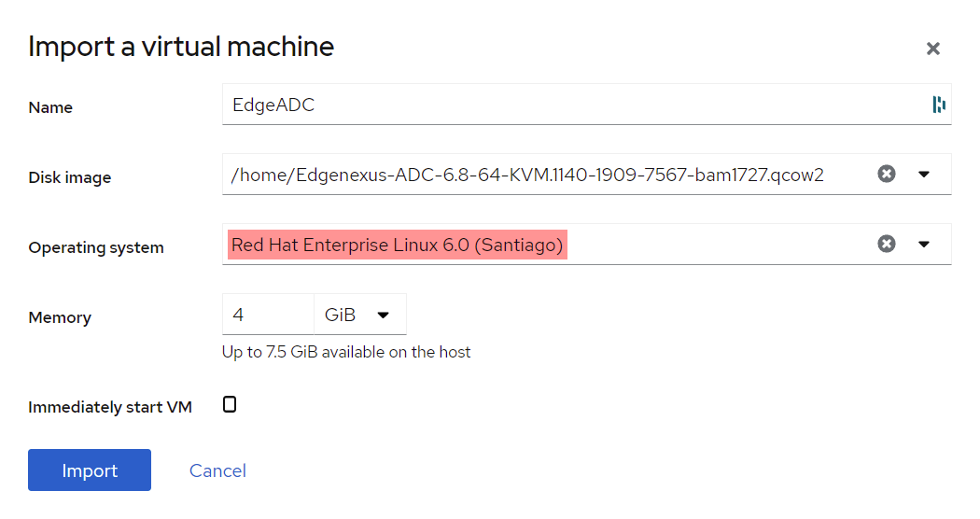Toggle the Immediately start VM checkbox

[x=230, y=404]
